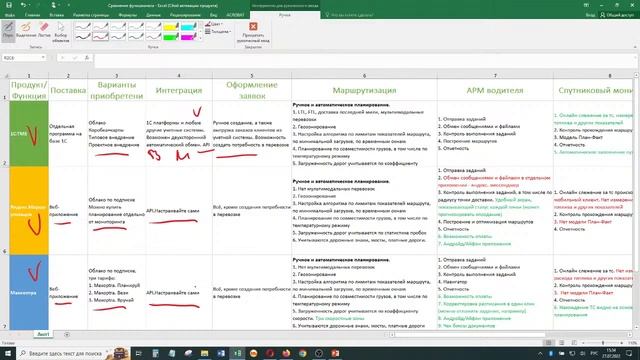Open the Цвет ink color dropdown

click(x=214, y=24)
